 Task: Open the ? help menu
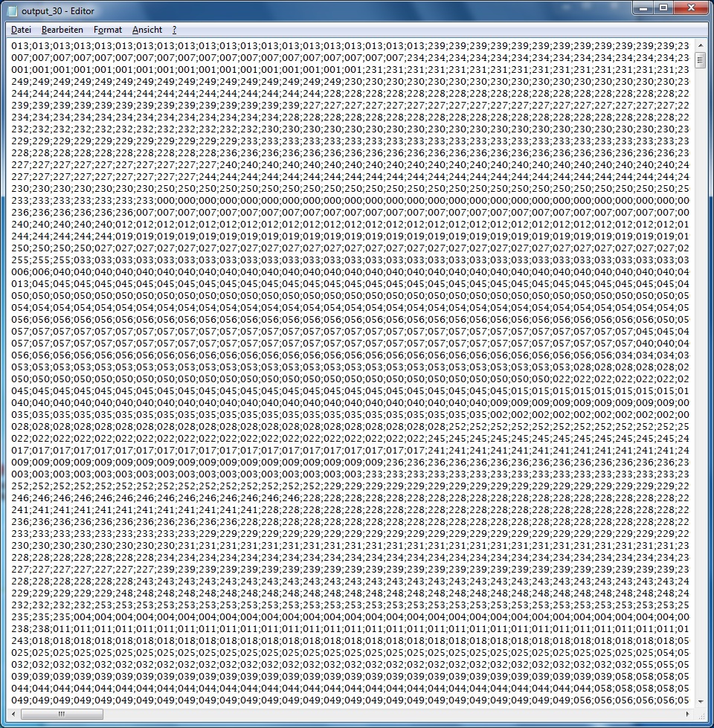point(174,30)
